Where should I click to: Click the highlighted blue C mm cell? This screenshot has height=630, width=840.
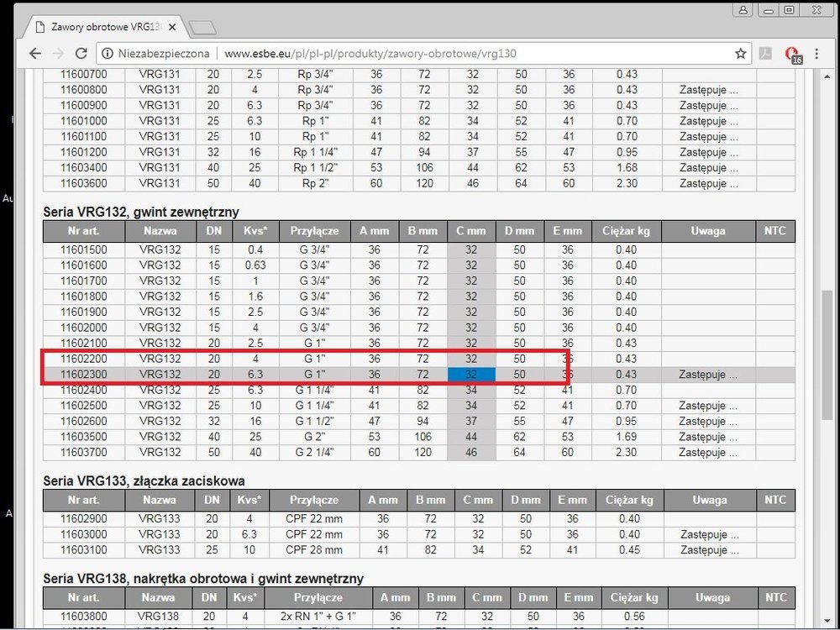[471, 375]
